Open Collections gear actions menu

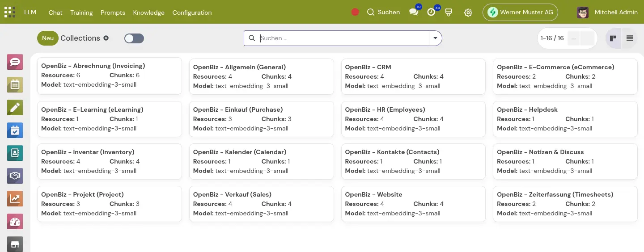(x=106, y=38)
